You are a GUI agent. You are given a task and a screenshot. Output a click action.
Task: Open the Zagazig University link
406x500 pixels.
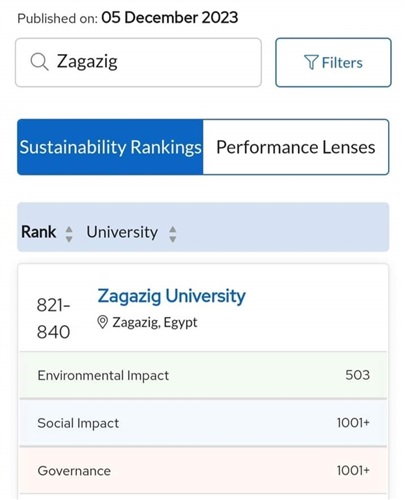click(x=172, y=296)
